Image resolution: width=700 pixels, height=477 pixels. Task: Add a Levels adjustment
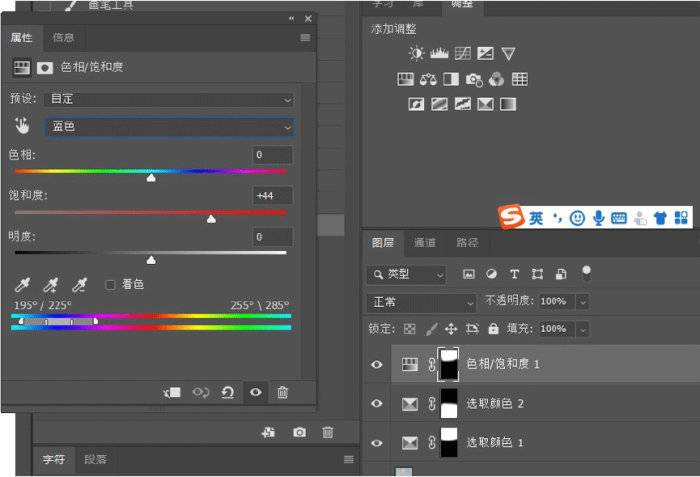[439, 54]
